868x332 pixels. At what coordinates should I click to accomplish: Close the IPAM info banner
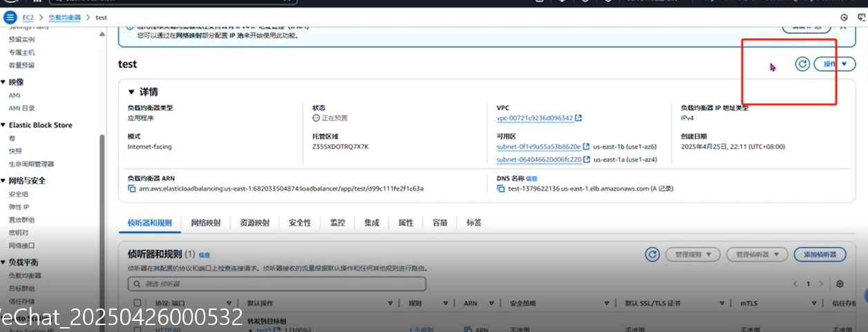842,27
